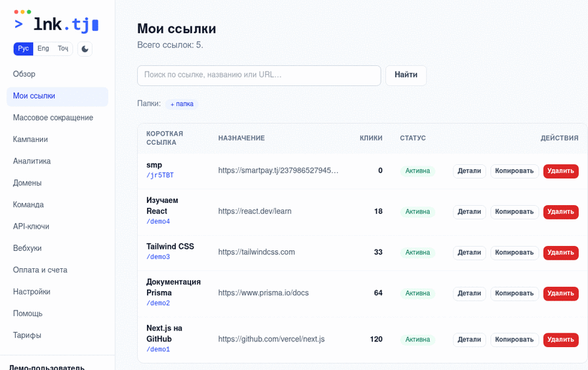Open Настройки in the sidebar

(x=57, y=292)
